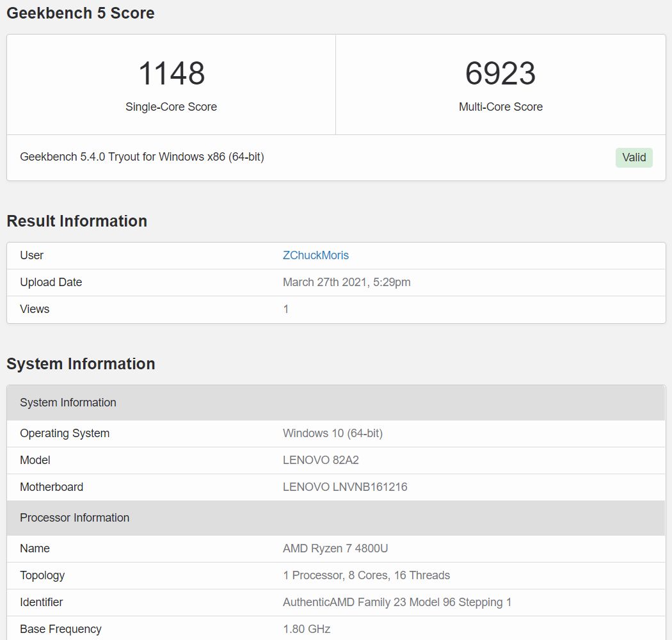Select the Views count value 1

(x=286, y=309)
